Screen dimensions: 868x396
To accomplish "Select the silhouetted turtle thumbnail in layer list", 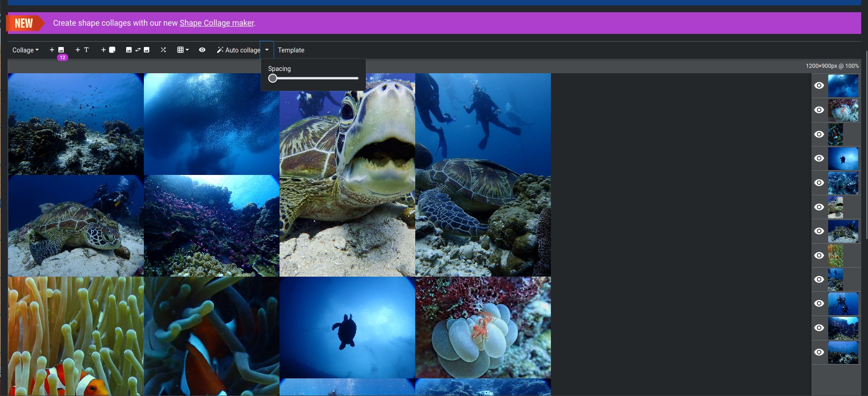I will (843, 159).
